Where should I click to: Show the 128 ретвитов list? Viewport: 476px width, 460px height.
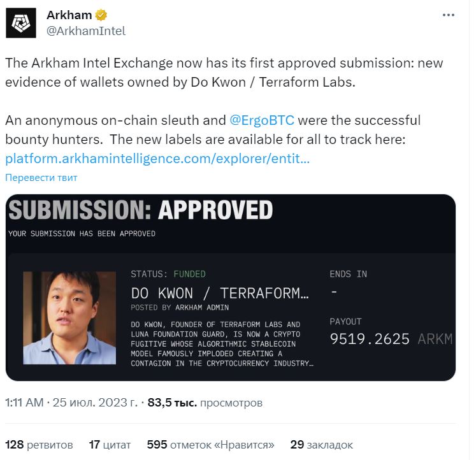click(x=39, y=445)
